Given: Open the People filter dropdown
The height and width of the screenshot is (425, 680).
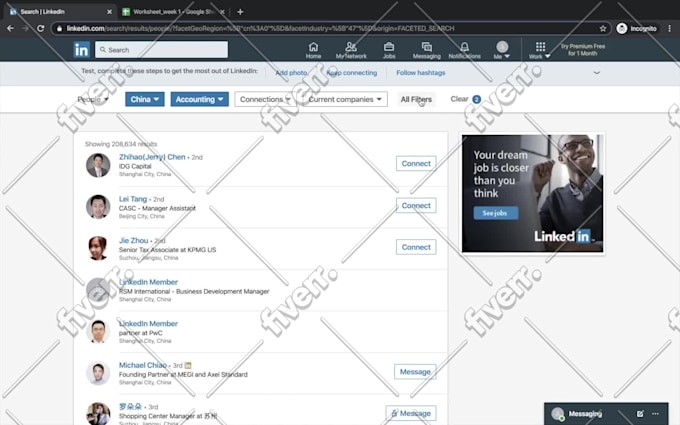Looking at the screenshot, I should [93, 99].
